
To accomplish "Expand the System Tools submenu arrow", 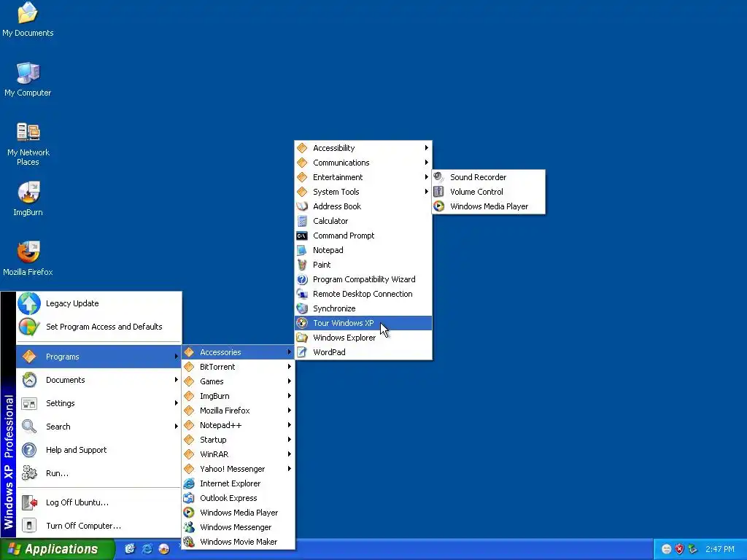I will [x=426, y=192].
